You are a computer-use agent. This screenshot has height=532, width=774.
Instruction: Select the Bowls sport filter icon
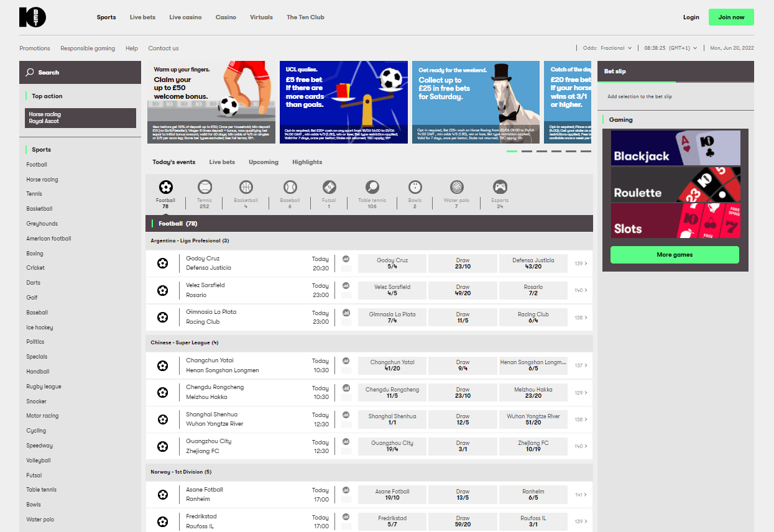coord(415,186)
